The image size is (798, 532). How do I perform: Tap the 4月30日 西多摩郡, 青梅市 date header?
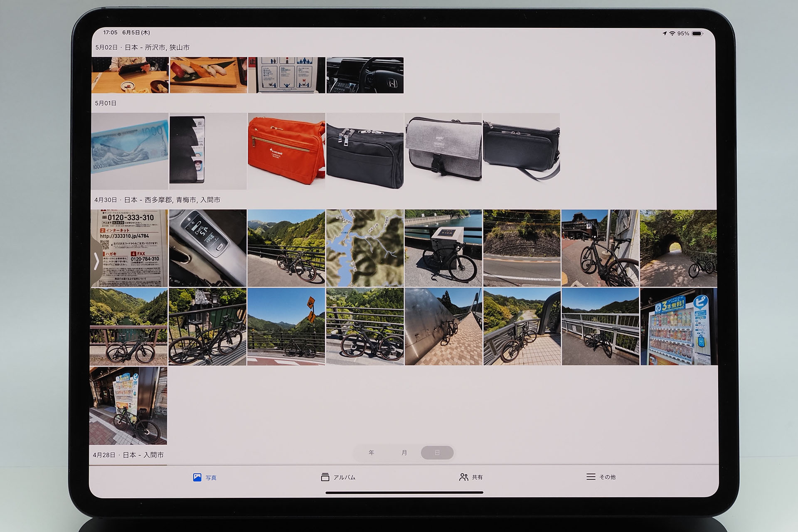(x=157, y=200)
